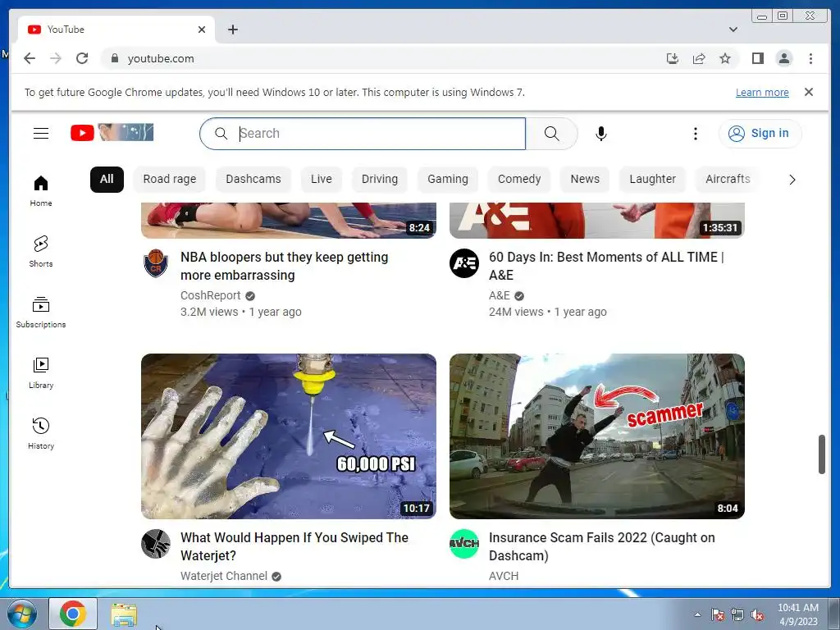Open What Would Happen Waterjet video title
The height and width of the screenshot is (630, 840).
point(294,546)
